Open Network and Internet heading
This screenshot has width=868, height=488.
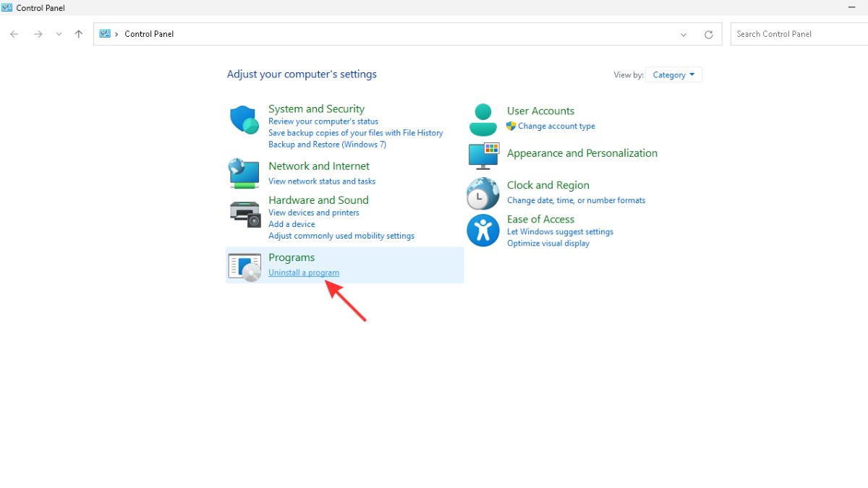coord(319,166)
